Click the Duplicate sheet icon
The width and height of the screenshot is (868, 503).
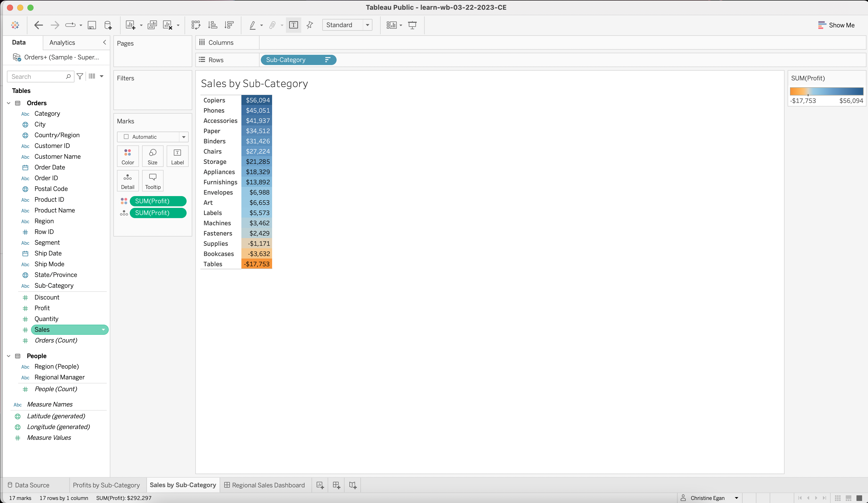click(152, 25)
